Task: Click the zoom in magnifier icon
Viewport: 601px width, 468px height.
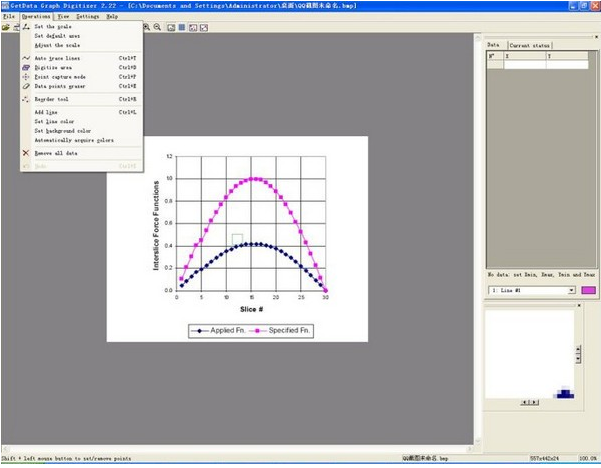Action: tap(147, 27)
